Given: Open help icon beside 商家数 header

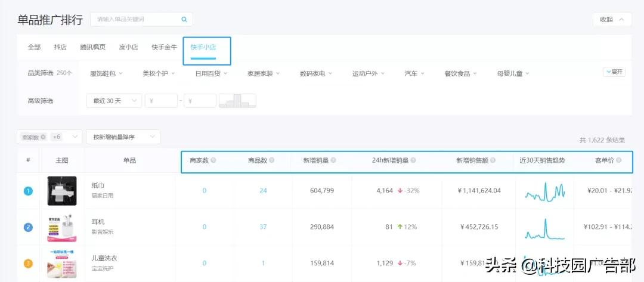Looking at the screenshot, I should pos(213,160).
